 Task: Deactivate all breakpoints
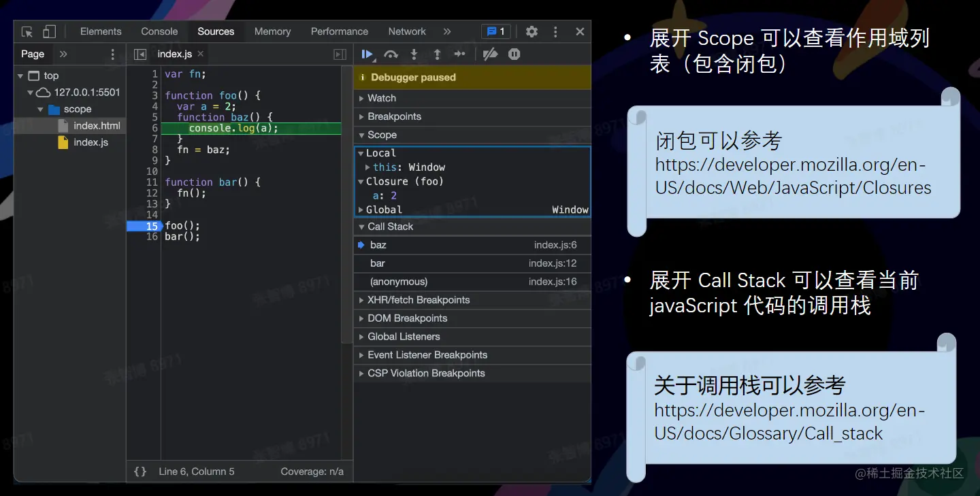click(490, 54)
